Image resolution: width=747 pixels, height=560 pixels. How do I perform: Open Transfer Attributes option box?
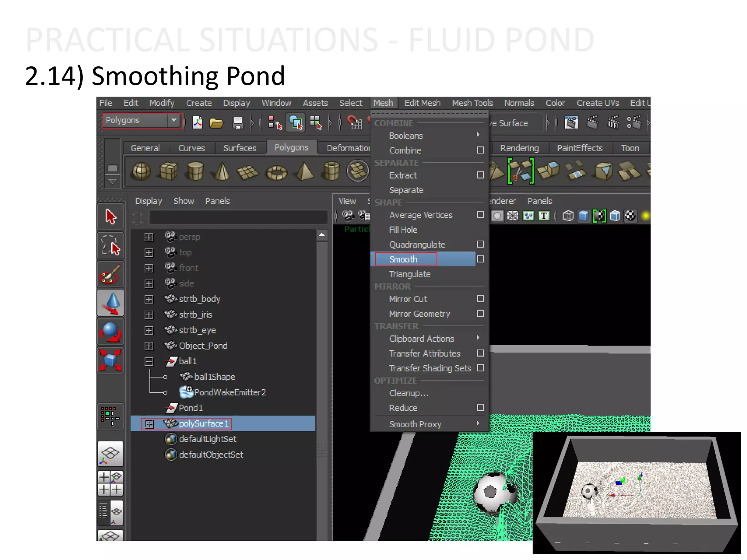[x=480, y=353]
